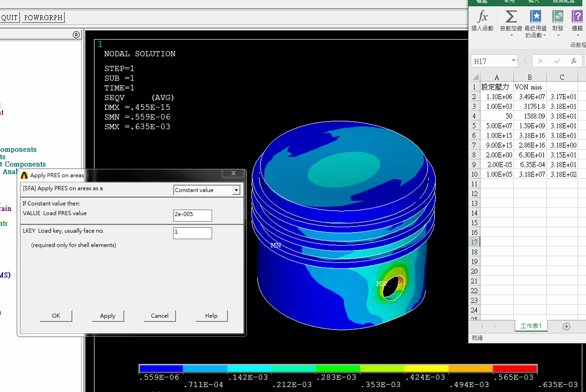Close the Apply PRES on areas dialog
This screenshot has width=586, height=392.
(x=233, y=174)
